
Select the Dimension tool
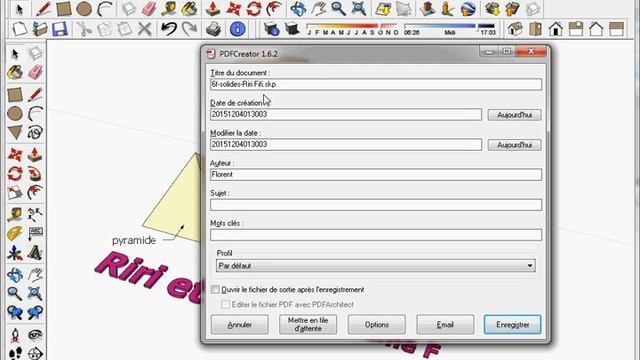click(35, 214)
